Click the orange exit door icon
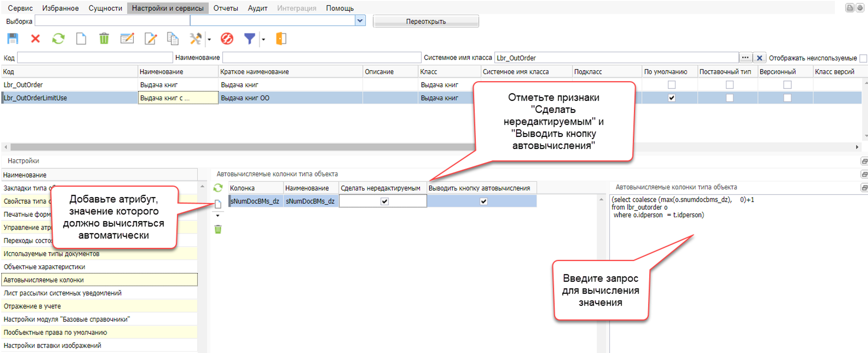The height and width of the screenshot is (353, 868). (x=281, y=39)
